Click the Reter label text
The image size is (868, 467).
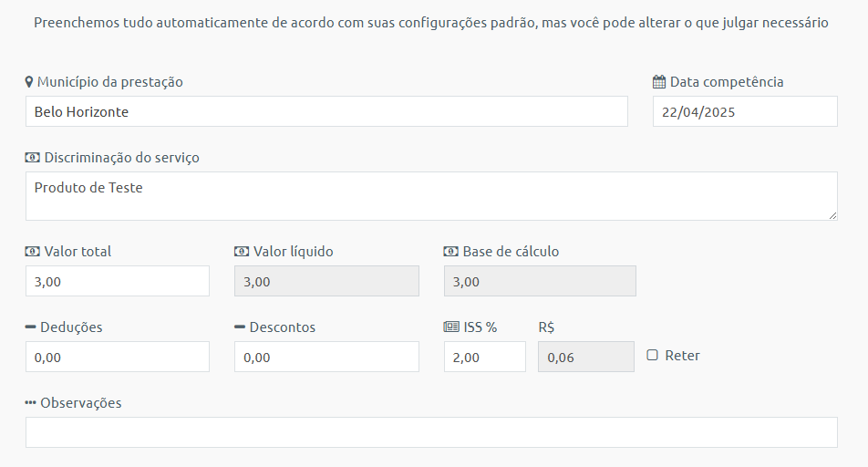coord(682,356)
